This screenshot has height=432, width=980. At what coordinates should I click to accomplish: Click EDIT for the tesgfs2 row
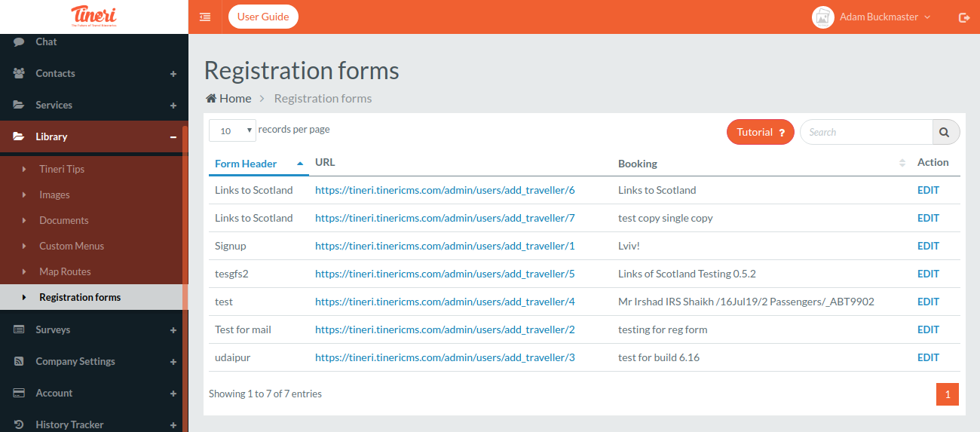[x=928, y=274]
